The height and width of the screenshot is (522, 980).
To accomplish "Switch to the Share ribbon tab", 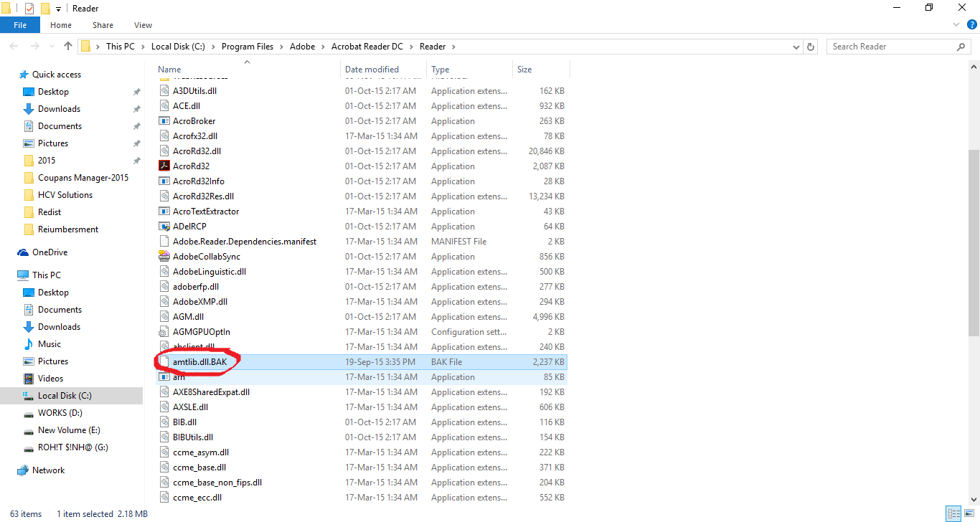I will coord(103,25).
